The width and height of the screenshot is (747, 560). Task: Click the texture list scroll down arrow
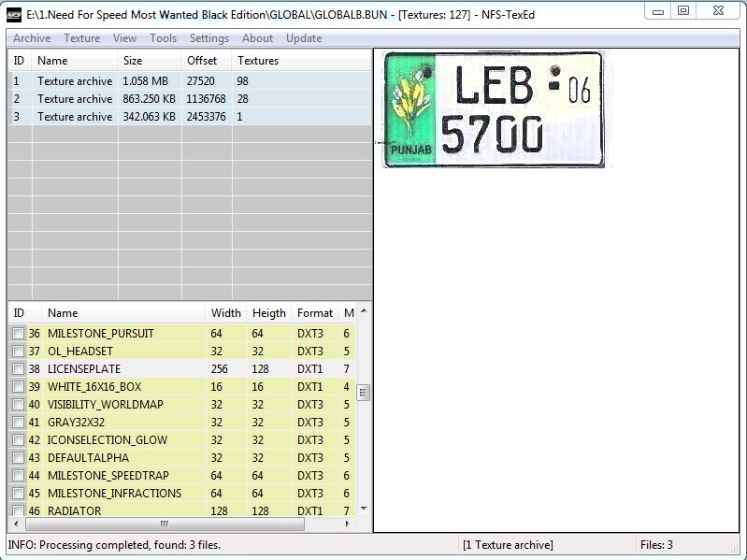click(x=364, y=509)
